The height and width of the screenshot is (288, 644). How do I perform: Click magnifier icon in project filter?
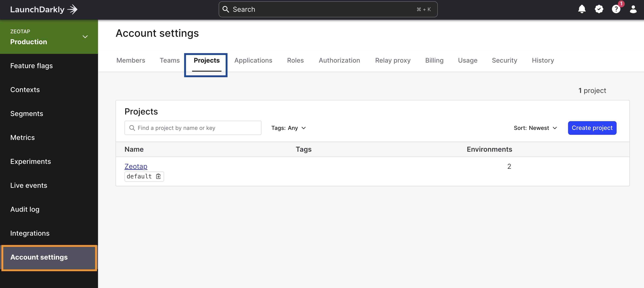click(x=132, y=128)
